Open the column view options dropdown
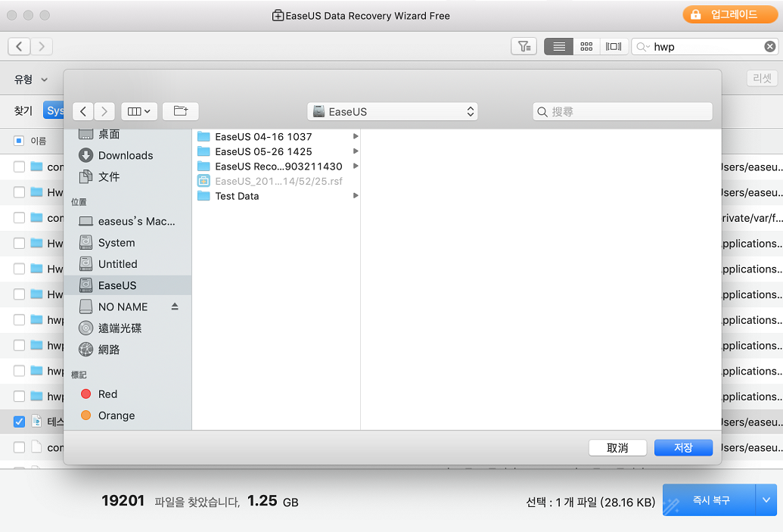This screenshot has width=783, height=532. [x=139, y=111]
